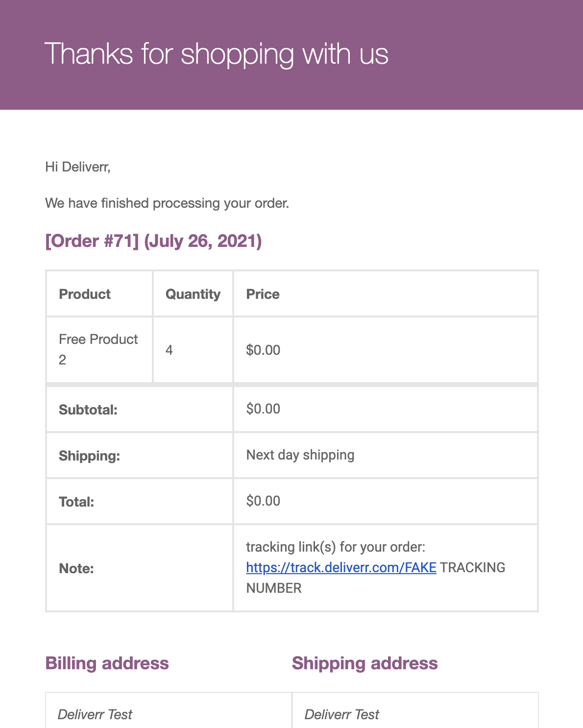Click the Next day shipping text
Viewport: 583px width, 728px height.
(x=300, y=455)
